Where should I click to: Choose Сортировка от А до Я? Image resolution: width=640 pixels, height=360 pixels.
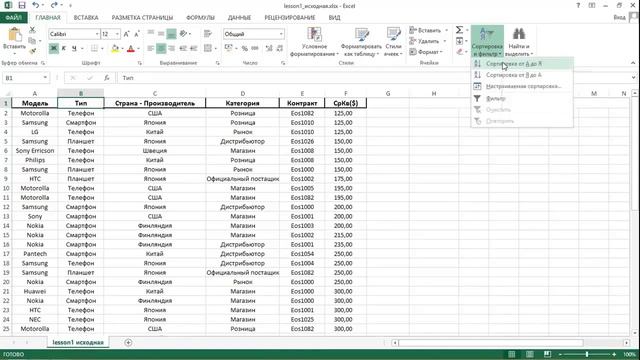(522, 64)
